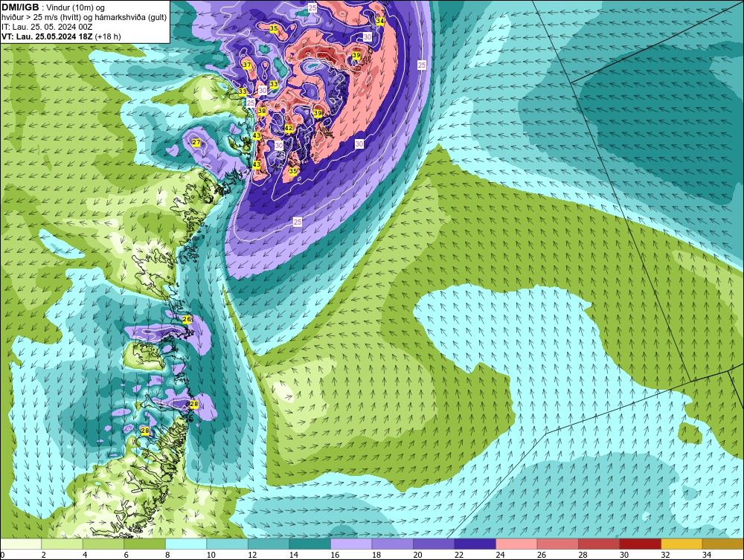Screen dimensions: 744x560
Task: Click the yellow 26 gust label
Action: tap(187, 319)
